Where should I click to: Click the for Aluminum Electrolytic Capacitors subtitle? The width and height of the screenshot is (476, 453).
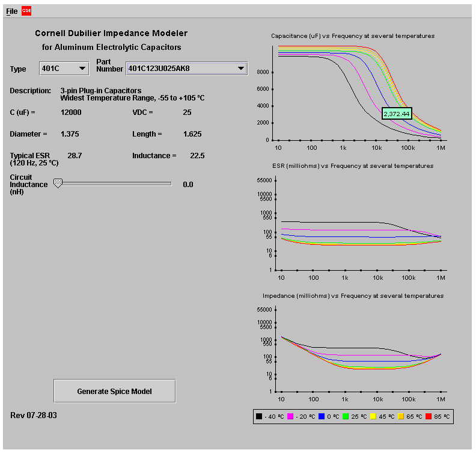111,47
